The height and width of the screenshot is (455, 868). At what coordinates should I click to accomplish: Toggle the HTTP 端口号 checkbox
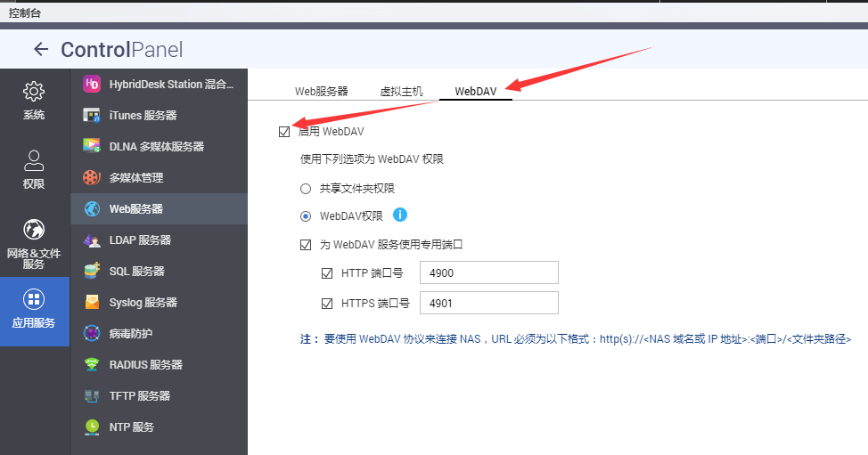coord(327,273)
